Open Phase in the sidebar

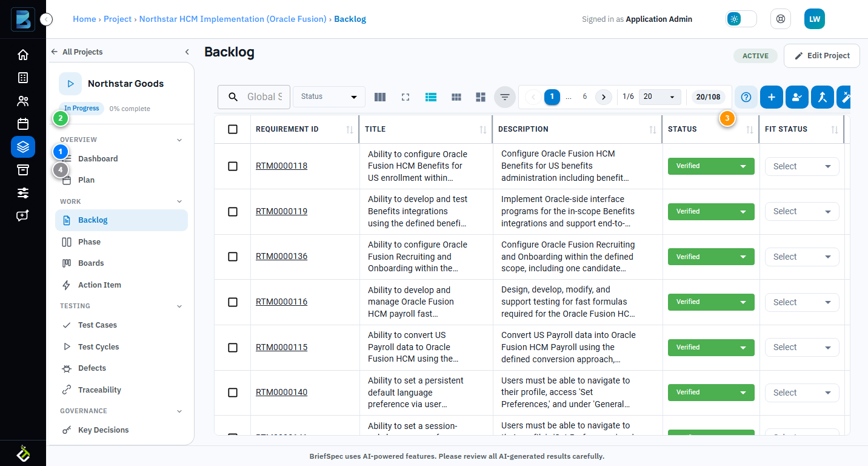(x=121, y=242)
